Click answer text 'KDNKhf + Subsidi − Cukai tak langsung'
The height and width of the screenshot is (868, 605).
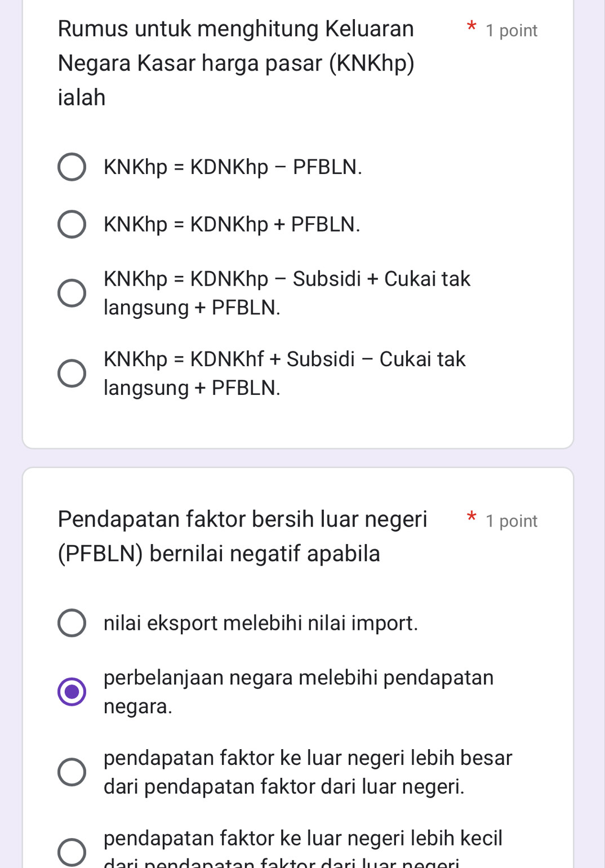[x=284, y=373]
